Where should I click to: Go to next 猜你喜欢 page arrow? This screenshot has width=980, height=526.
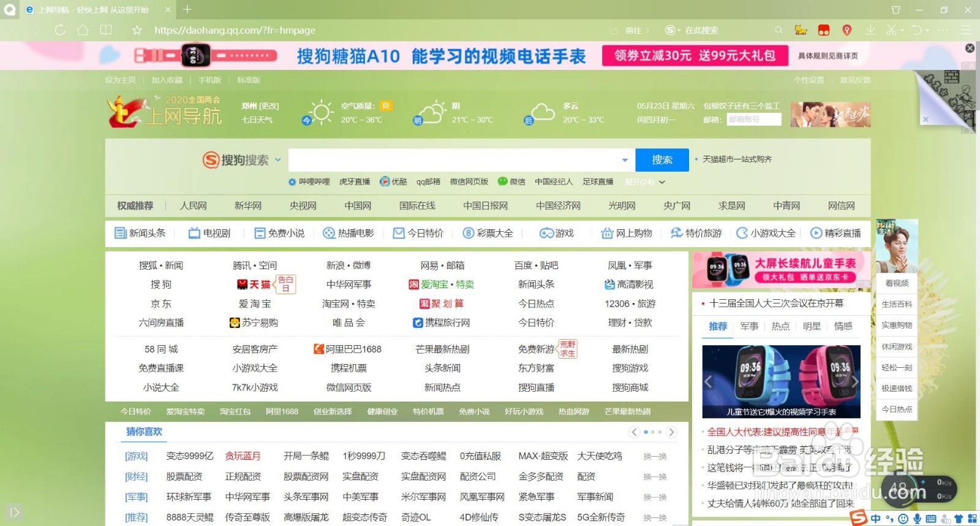click(x=671, y=432)
